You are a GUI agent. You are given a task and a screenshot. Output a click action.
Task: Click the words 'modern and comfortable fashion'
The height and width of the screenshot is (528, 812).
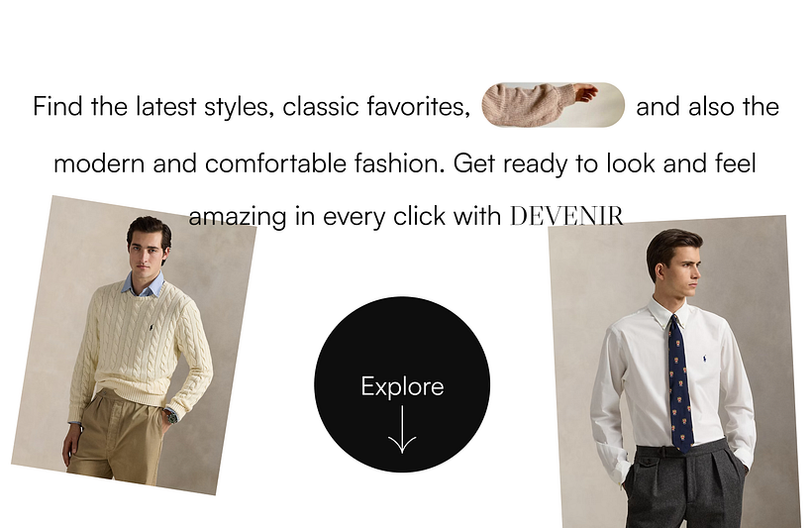coord(250,163)
